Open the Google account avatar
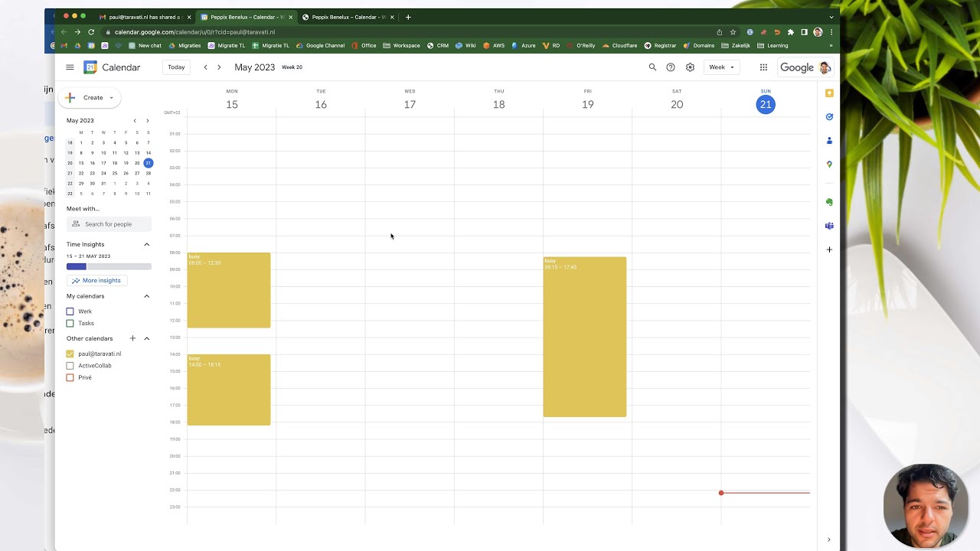The width and height of the screenshot is (980, 551). tap(825, 67)
